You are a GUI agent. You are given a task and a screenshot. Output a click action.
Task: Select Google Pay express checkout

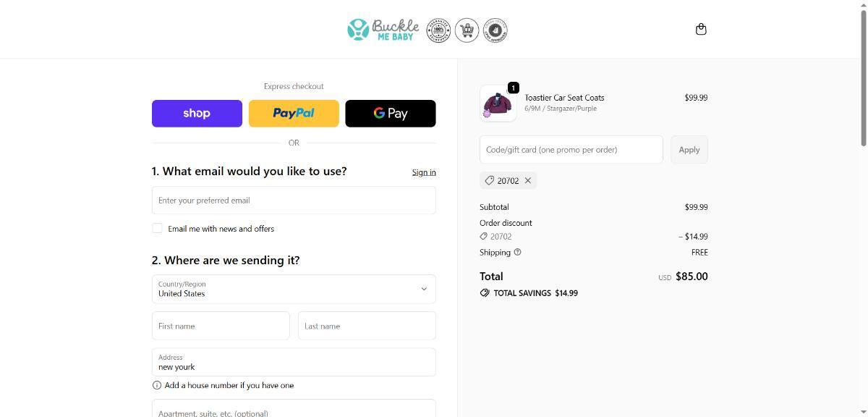coord(391,114)
